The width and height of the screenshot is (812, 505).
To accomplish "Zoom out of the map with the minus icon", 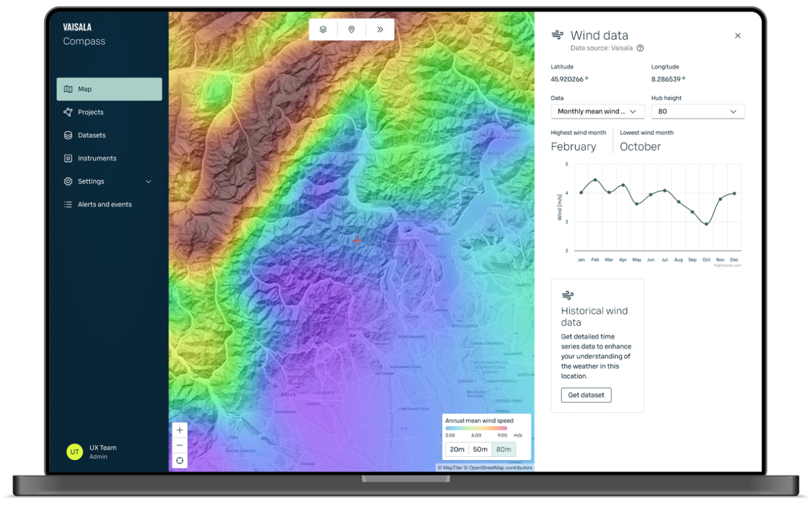I will pos(179,445).
